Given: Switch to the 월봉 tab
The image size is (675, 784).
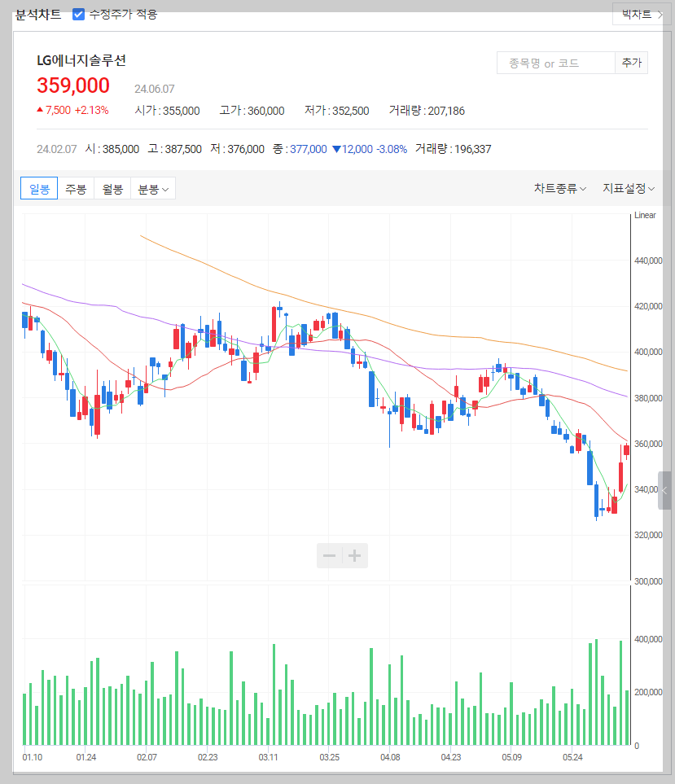Looking at the screenshot, I should [112, 189].
